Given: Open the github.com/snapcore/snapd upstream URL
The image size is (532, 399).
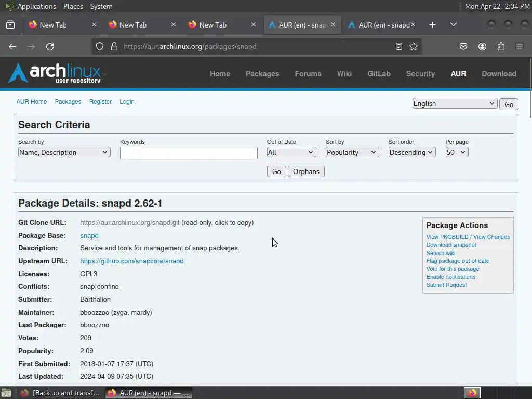Looking at the screenshot, I should pyautogui.click(x=131, y=261).
